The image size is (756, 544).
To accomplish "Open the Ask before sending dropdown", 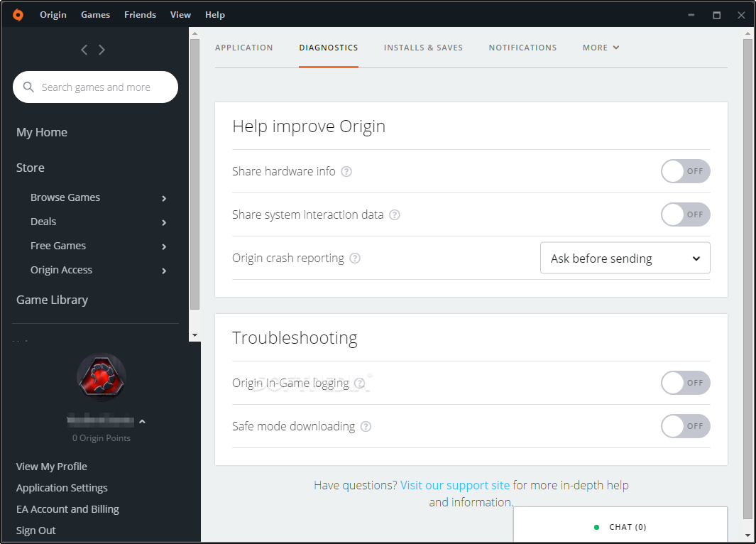I will click(625, 258).
